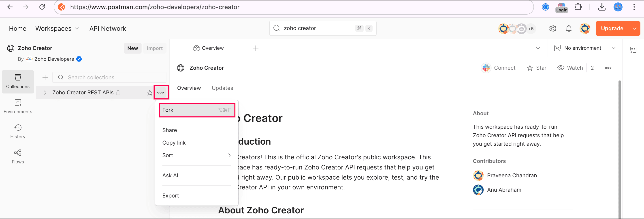
Task: Open Environments in the sidebar
Action: pyautogui.click(x=18, y=107)
